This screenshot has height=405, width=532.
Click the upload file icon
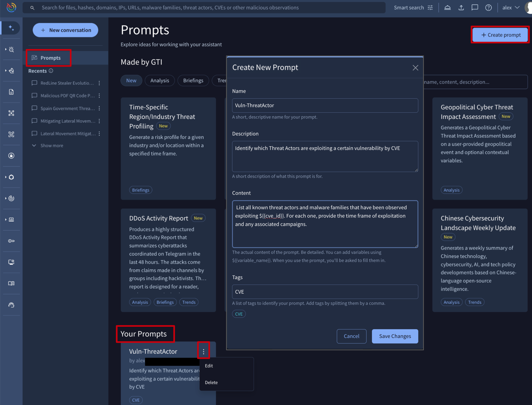coord(461,8)
